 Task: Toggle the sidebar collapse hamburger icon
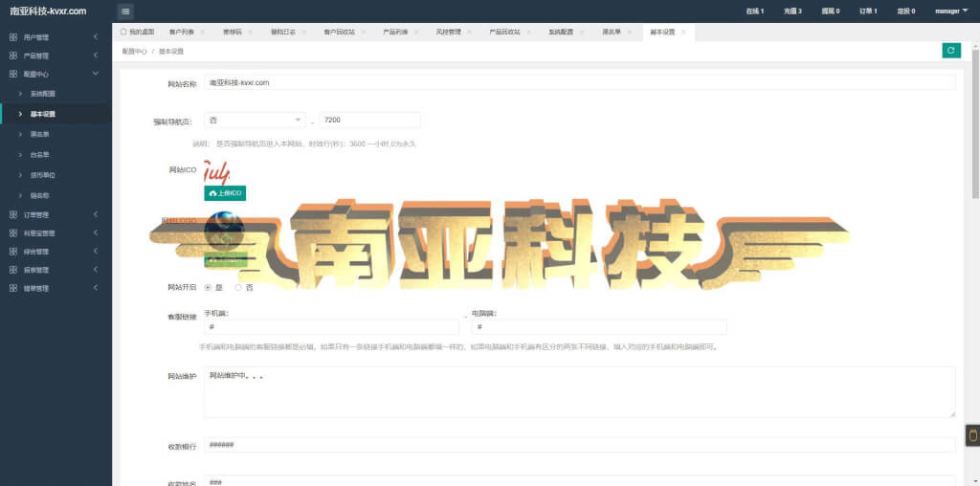point(125,11)
